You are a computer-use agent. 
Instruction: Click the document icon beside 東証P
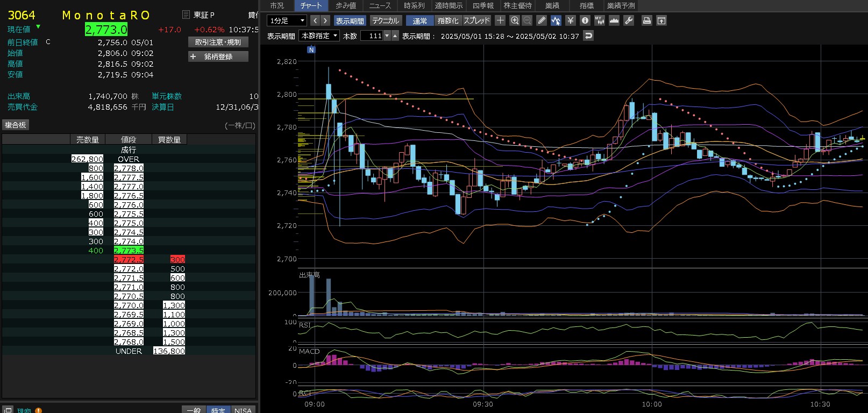click(x=186, y=15)
